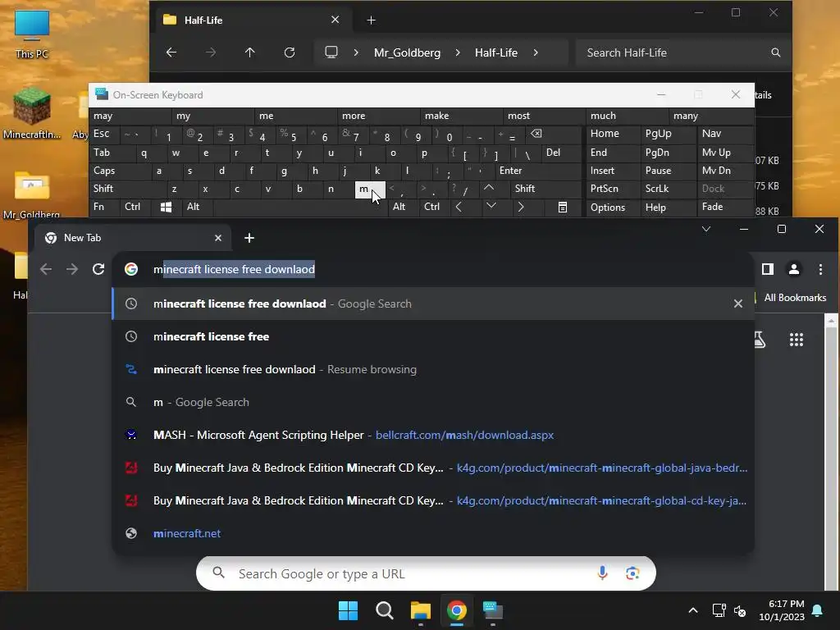
Task: Click the Chrome Labs flask icon
Action: coord(760,339)
